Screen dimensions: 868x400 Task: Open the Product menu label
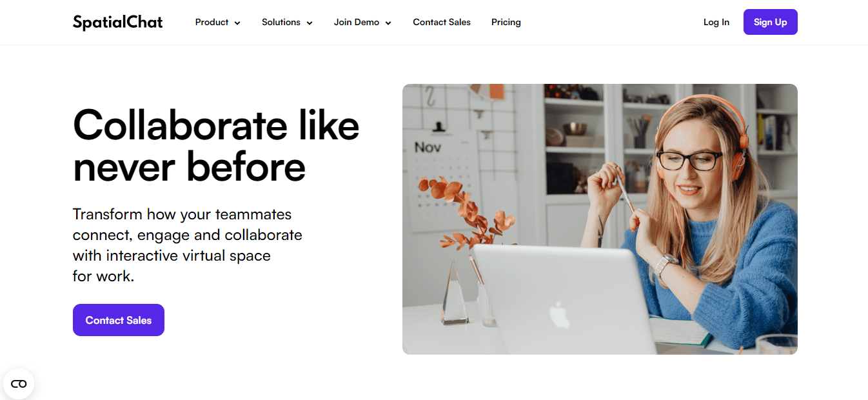point(212,22)
